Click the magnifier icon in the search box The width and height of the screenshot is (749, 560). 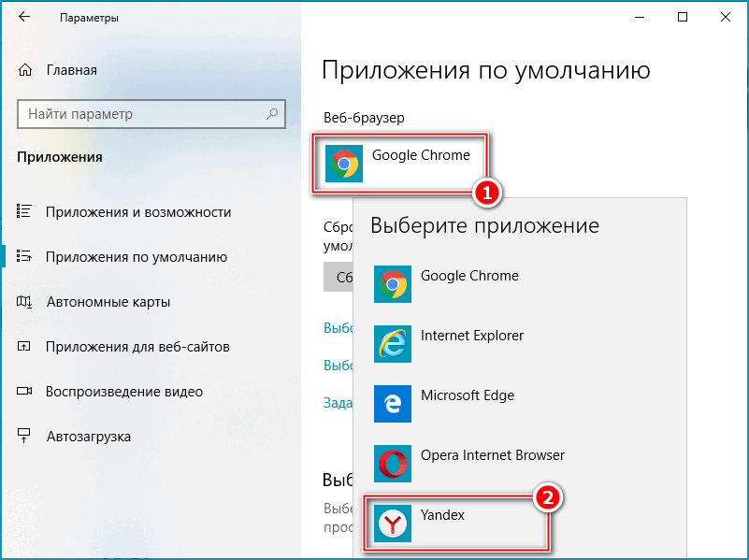[270, 113]
